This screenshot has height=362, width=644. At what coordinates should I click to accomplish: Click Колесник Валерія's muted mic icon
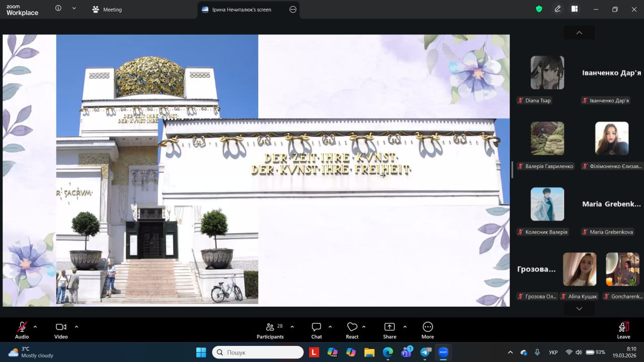(521, 232)
